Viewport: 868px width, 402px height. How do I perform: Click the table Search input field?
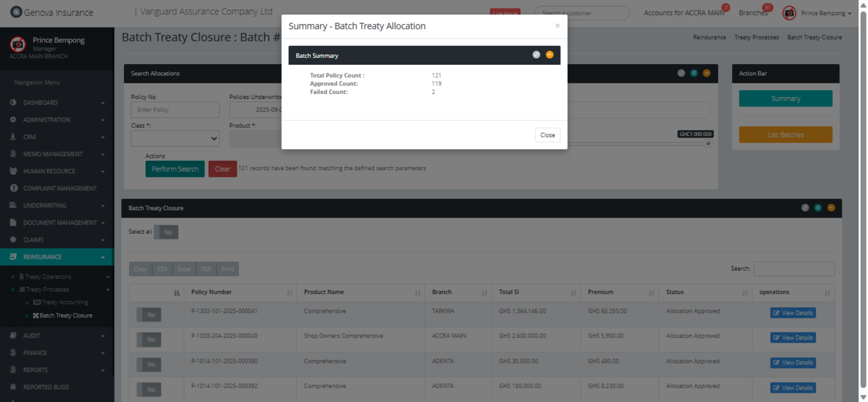pyautogui.click(x=794, y=269)
